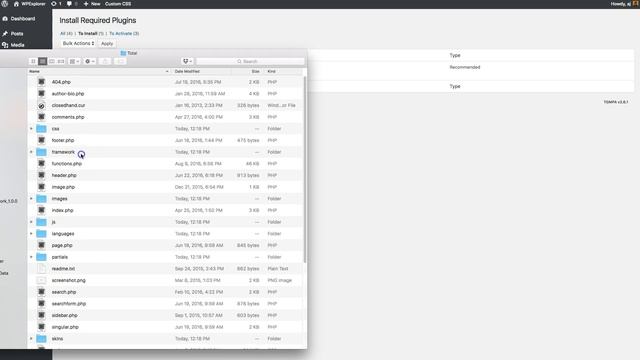
Task: Select the page.php file name
Action: click(62, 245)
